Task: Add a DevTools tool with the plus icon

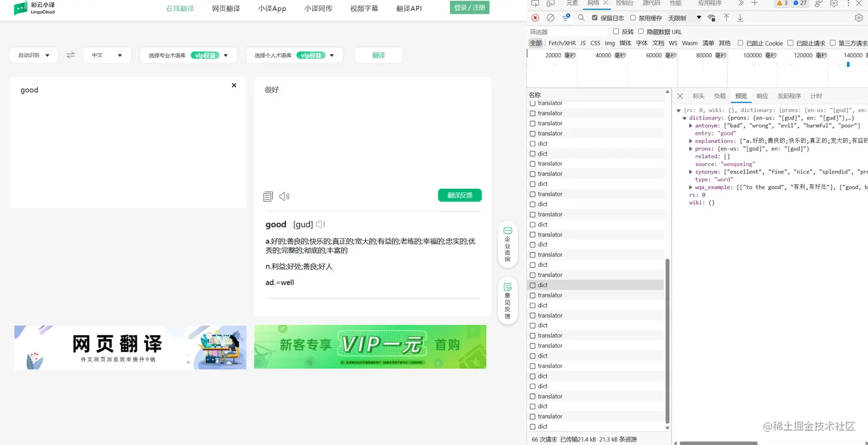Action: 755,3
